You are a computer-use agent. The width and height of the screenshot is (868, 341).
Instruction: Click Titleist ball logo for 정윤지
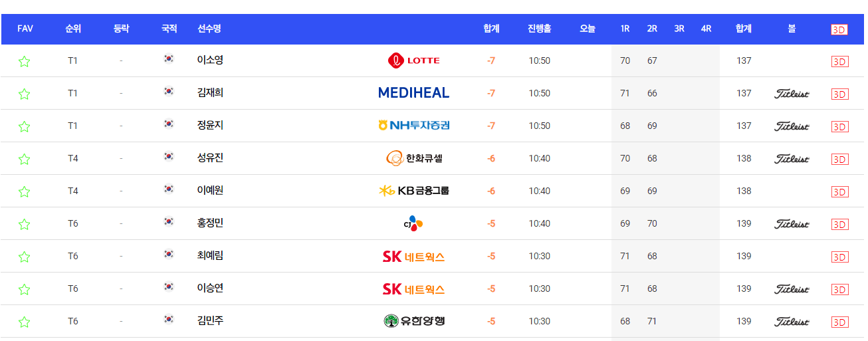pos(792,126)
